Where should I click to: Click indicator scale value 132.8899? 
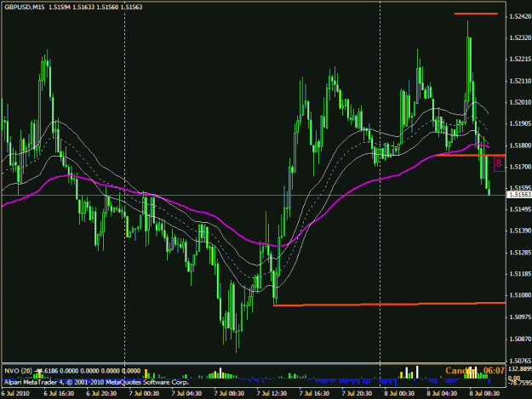[520, 369]
